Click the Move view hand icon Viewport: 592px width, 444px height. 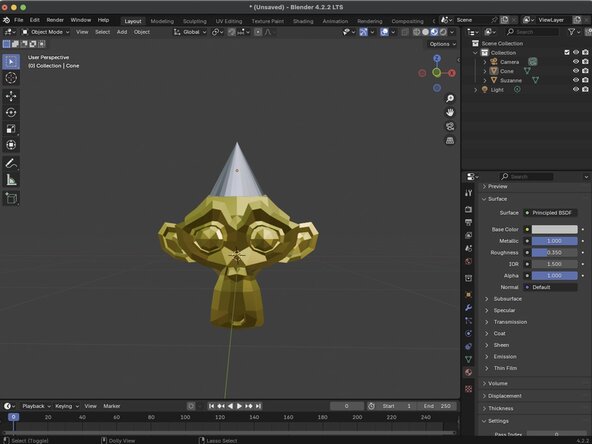(450, 112)
